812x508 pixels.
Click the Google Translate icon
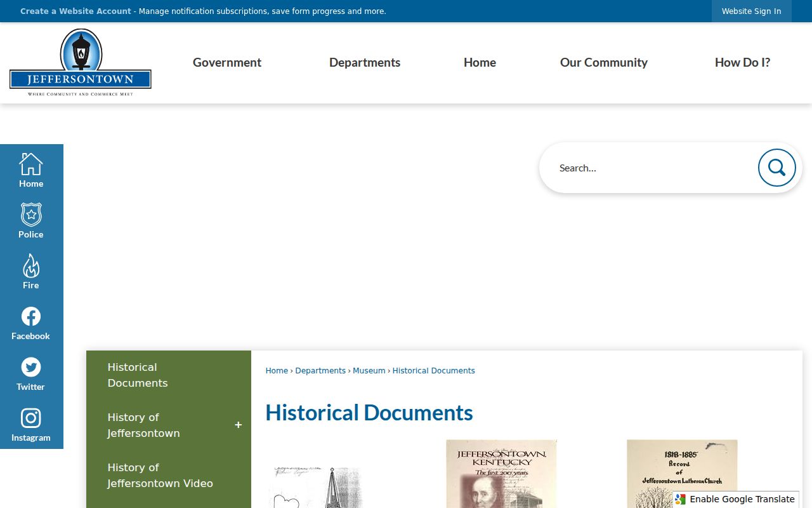(x=681, y=499)
